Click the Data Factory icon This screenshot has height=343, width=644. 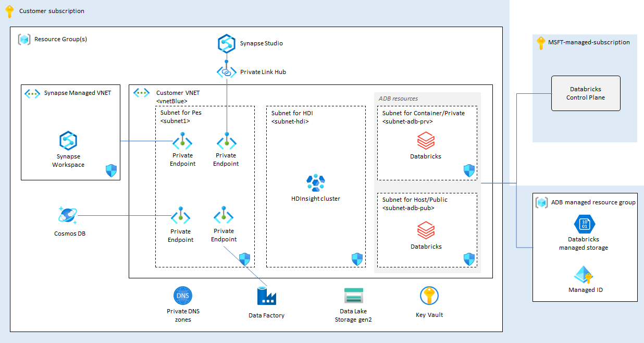pyautogui.click(x=266, y=296)
